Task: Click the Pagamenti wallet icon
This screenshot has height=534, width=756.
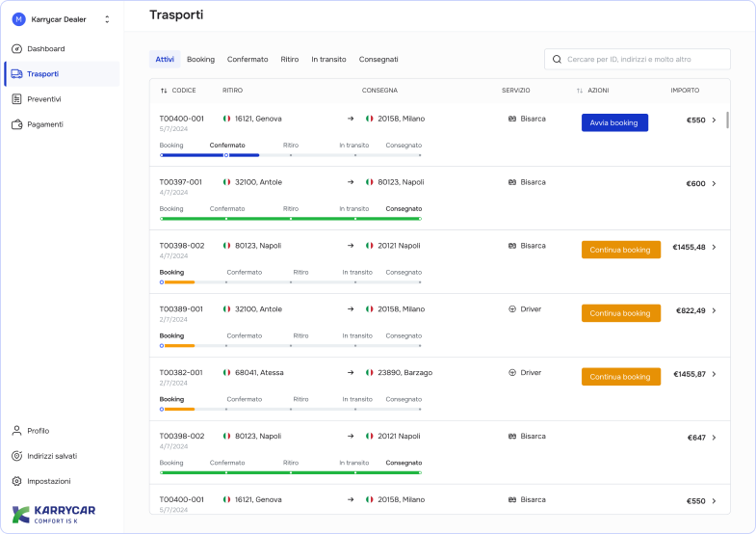Action: [17, 124]
